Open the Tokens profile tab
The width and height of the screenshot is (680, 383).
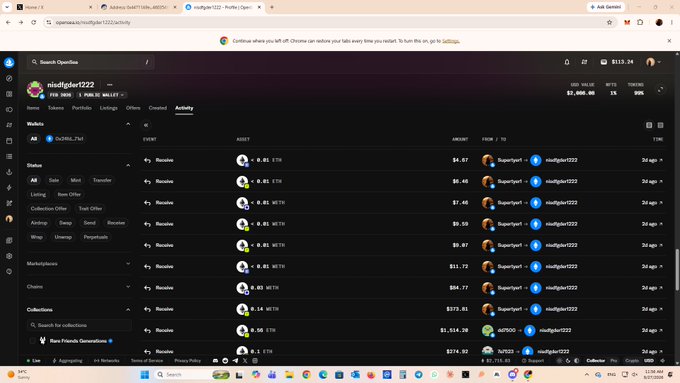click(x=56, y=108)
